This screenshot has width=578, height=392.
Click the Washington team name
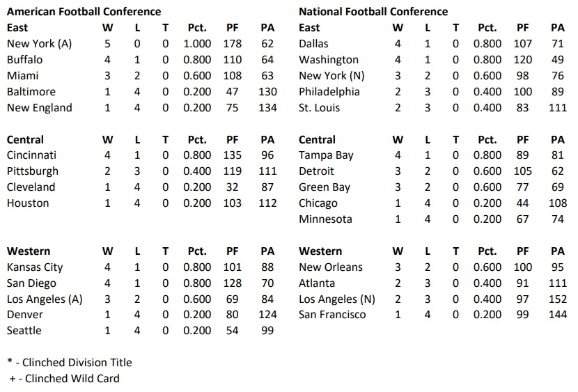[x=329, y=60]
